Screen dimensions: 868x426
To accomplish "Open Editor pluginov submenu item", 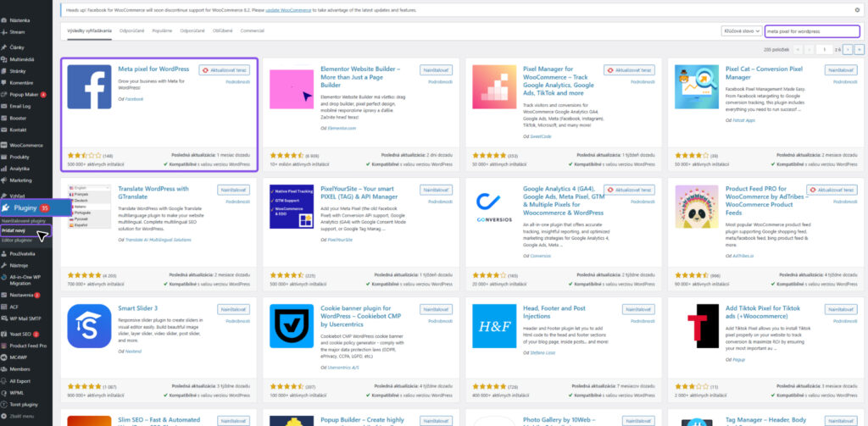I will tap(17, 241).
